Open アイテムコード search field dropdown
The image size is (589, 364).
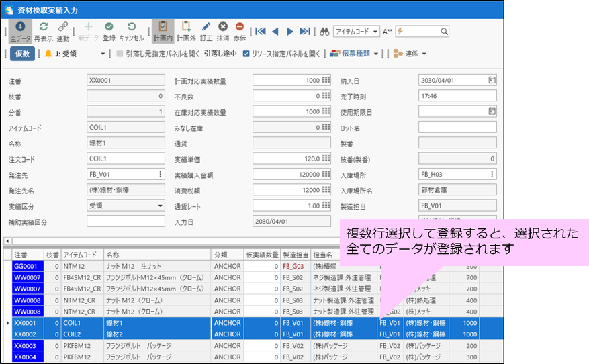375,32
